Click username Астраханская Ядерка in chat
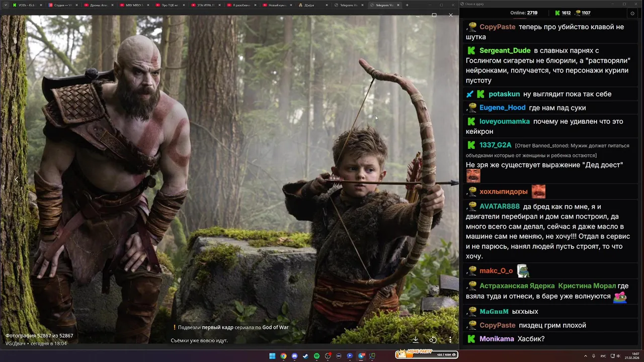 [517, 286]
